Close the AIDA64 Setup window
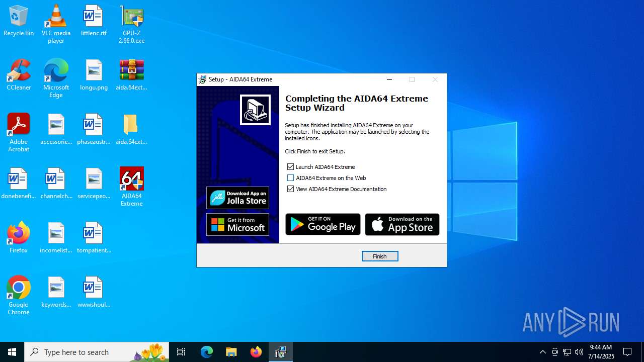This screenshot has height=362, width=644. (435, 79)
